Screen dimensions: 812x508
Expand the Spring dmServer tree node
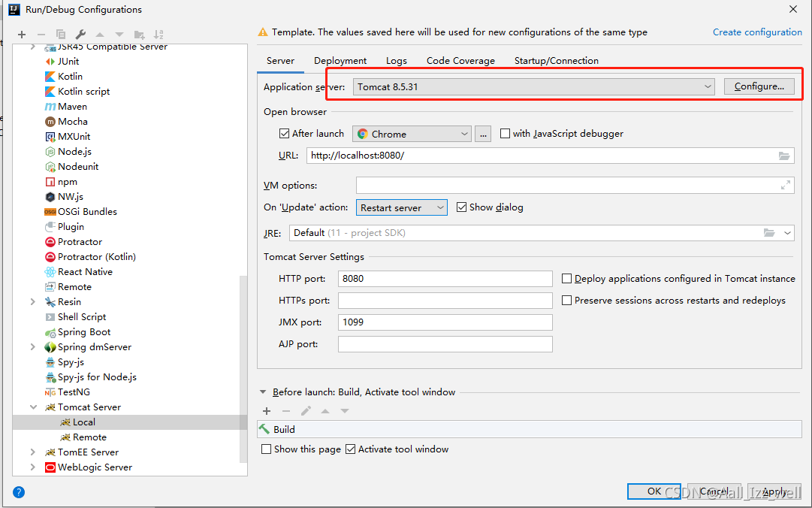pyautogui.click(x=33, y=346)
